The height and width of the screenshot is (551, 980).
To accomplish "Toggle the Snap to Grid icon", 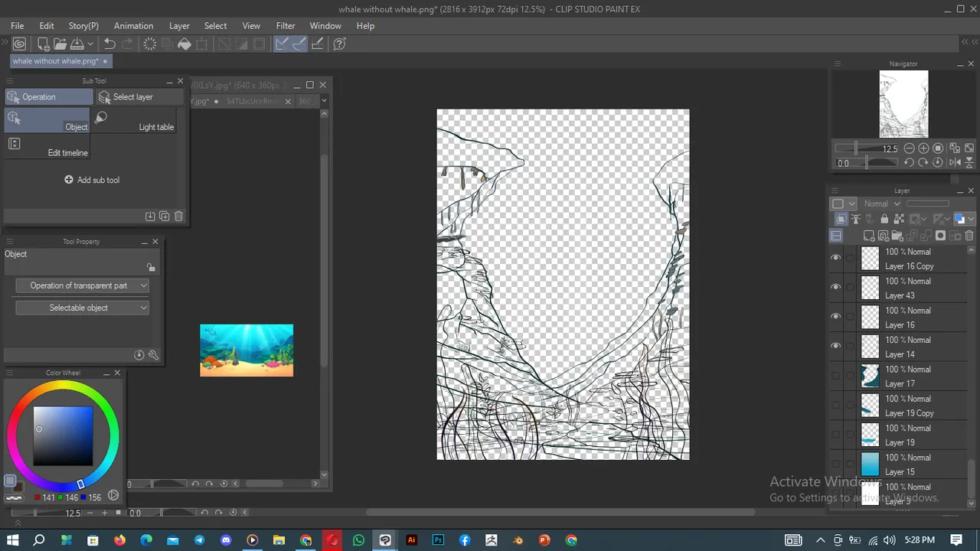I will click(317, 44).
